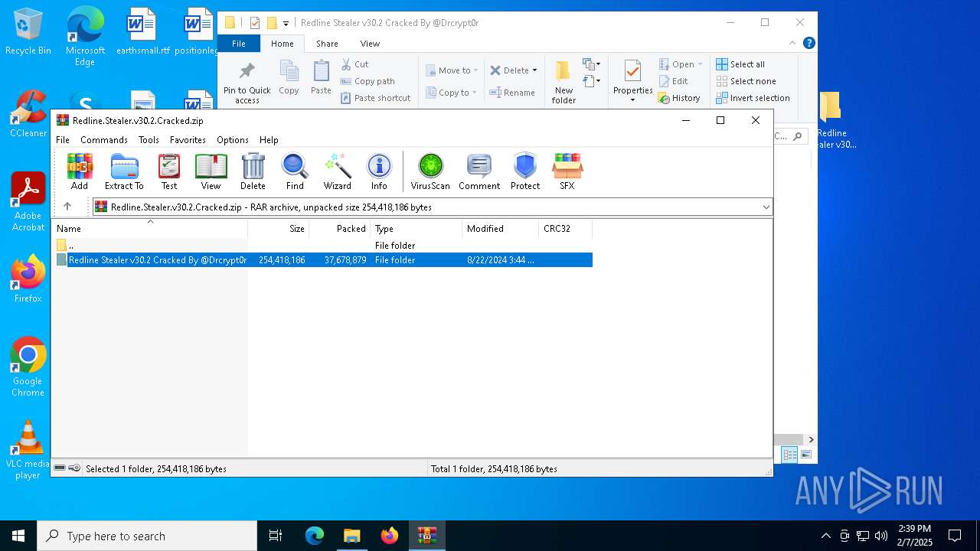Sort by Modified column header
Image resolution: width=980 pixels, height=551 pixels.
pos(501,229)
